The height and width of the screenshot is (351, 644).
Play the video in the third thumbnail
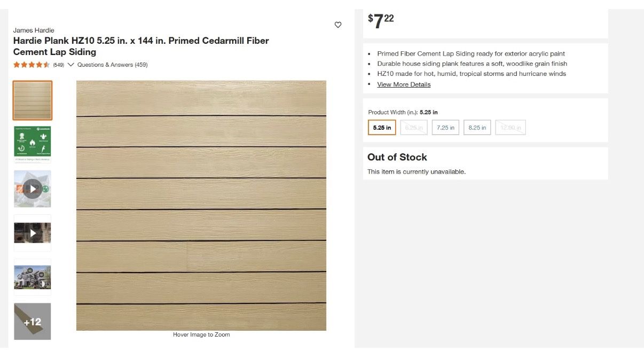point(32,188)
